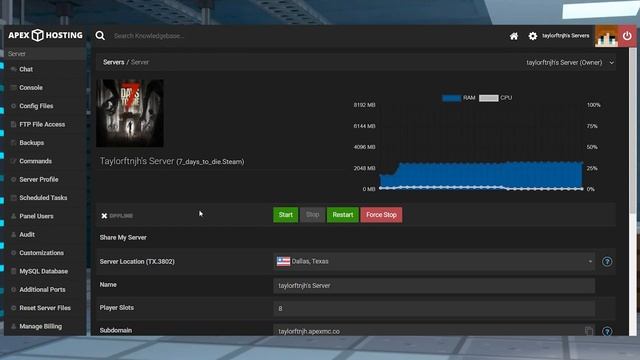Open the Reset Server Files page
Screen dimensions: 640x360
(45, 308)
